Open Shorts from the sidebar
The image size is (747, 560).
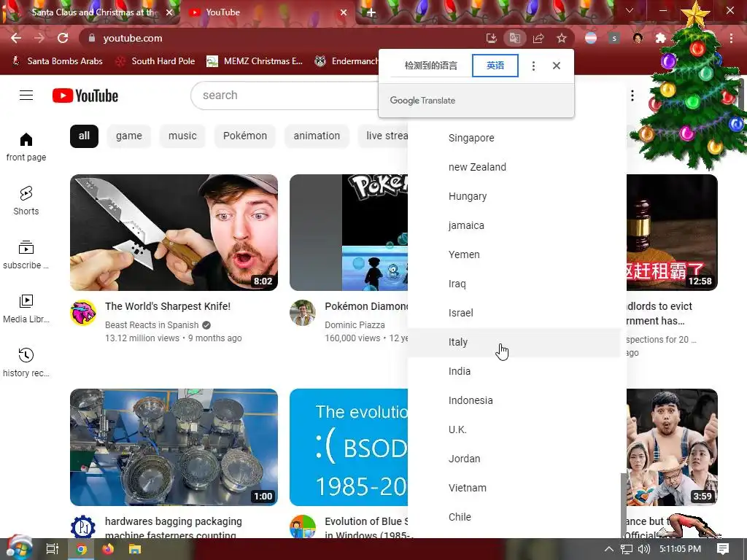tap(26, 201)
